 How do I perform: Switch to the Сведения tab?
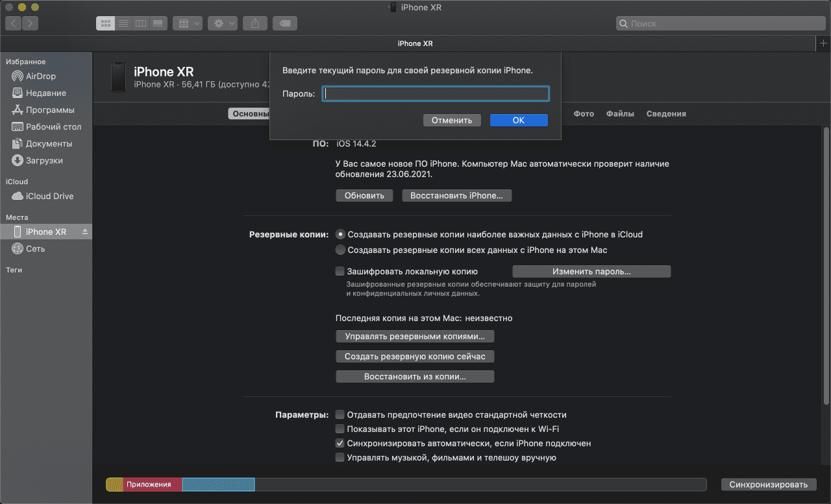[666, 114]
